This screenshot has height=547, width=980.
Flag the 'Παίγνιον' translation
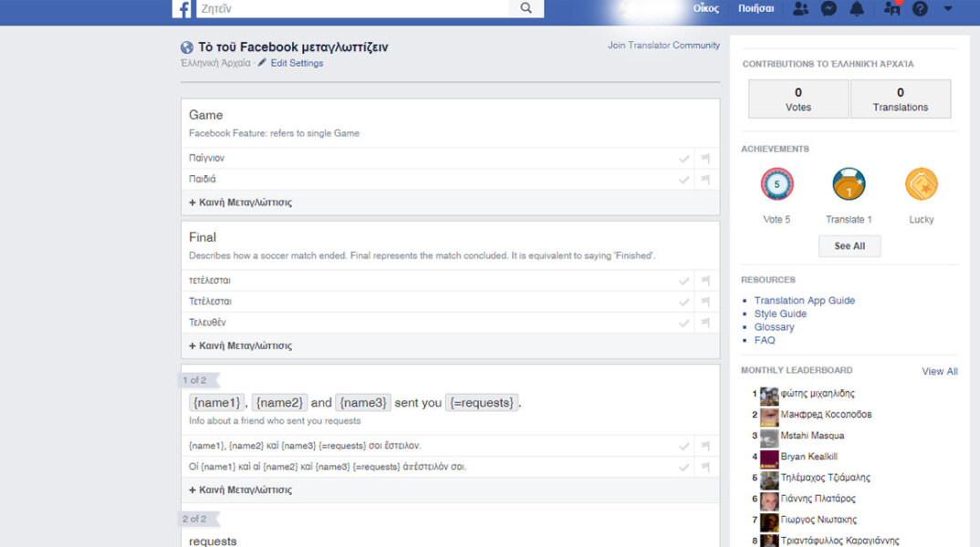coord(705,159)
